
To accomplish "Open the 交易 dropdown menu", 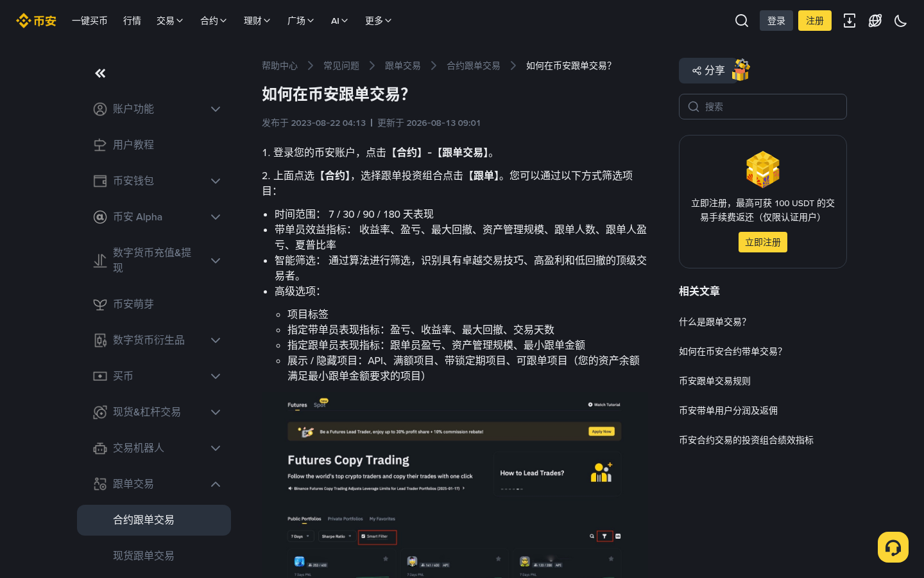I will tap(170, 21).
